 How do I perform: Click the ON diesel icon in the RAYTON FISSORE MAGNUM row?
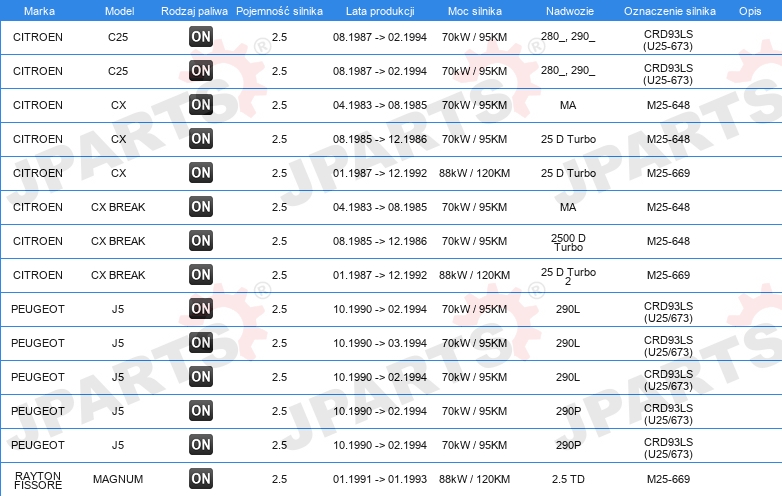[x=201, y=479]
